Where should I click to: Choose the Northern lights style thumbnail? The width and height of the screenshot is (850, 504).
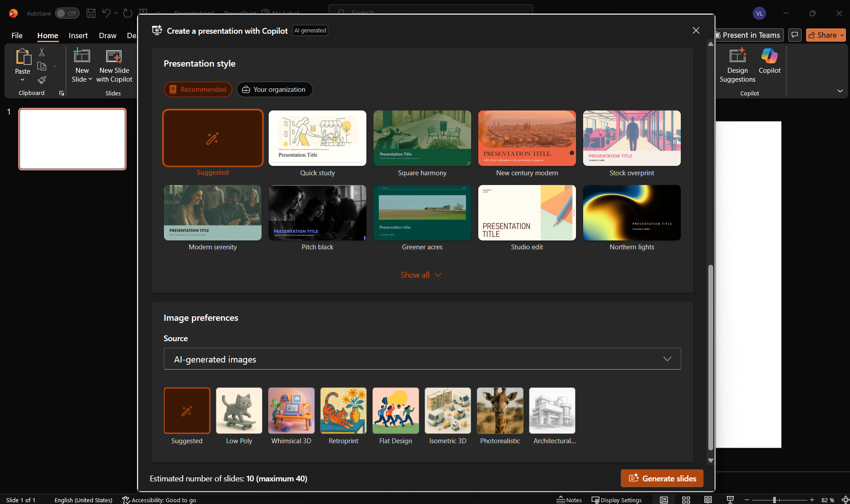coord(632,213)
